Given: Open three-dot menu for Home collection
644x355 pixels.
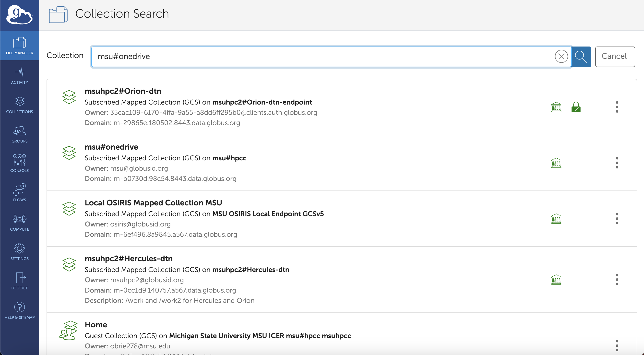Looking at the screenshot, I should pos(617,345).
